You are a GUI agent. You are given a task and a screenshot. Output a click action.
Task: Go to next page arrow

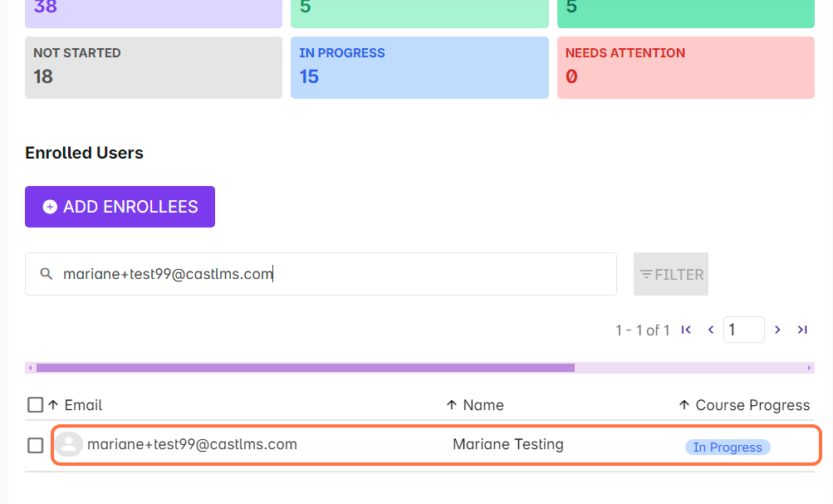point(777,330)
